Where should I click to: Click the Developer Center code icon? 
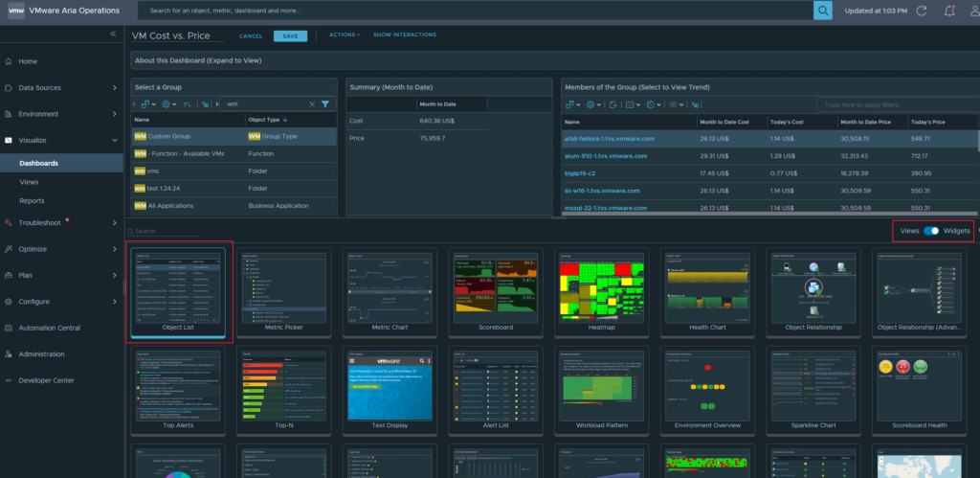pos(8,380)
